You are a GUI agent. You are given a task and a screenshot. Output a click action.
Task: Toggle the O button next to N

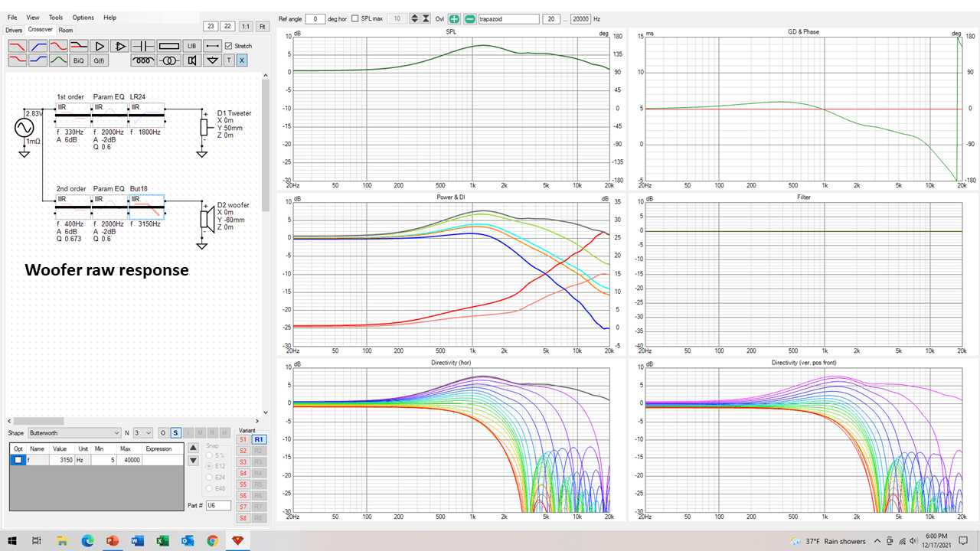click(163, 433)
